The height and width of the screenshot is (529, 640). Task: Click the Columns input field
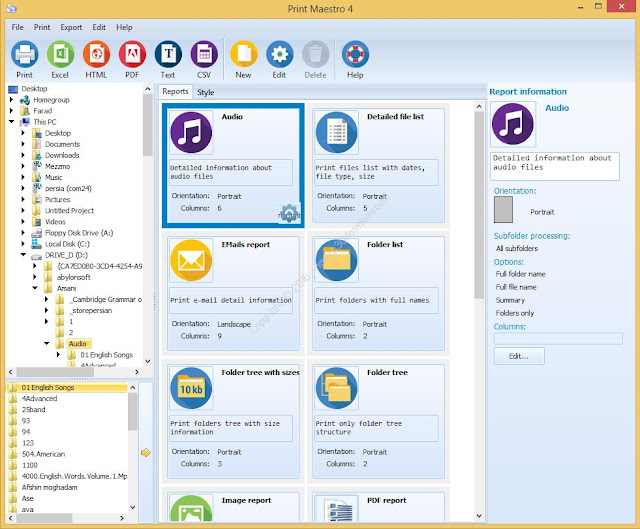coord(558,338)
